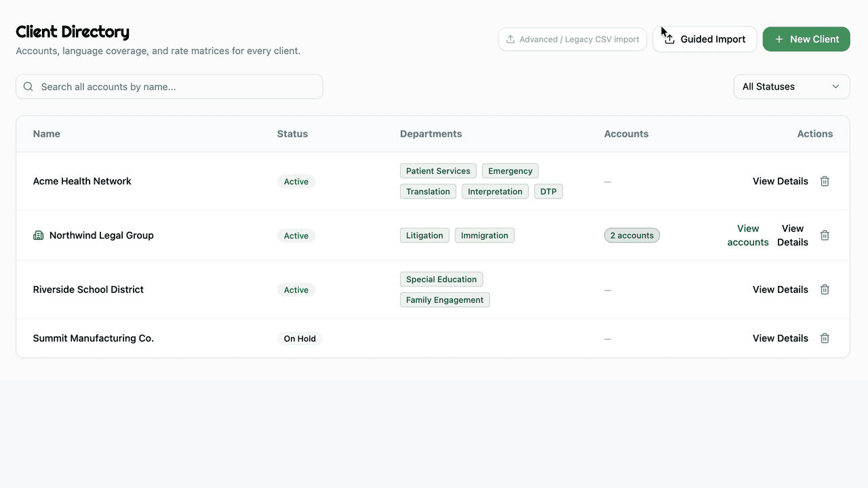The image size is (868, 488).
Task: Click the Interpretation department tag
Action: 495,191
